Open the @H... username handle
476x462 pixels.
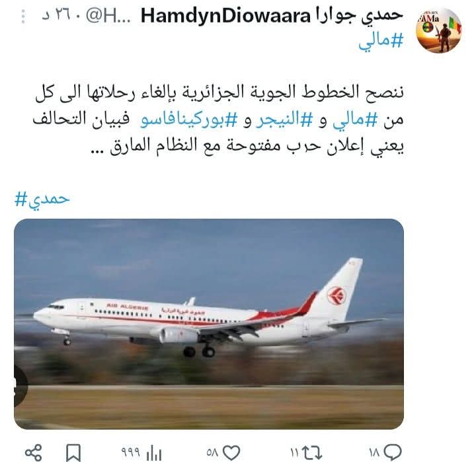coord(108,17)
